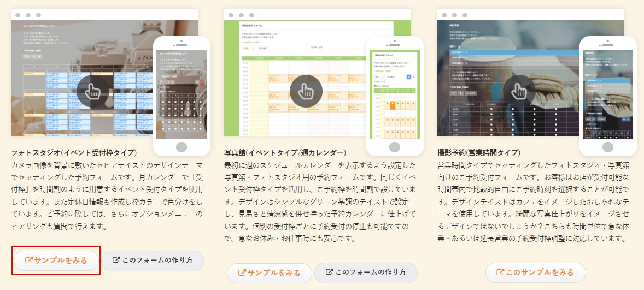Open このフォームの作り方 under 写真館
Image resolution: width=644 pixels, height=290 pixels.
pyautogui.click(x=366, y=273)
